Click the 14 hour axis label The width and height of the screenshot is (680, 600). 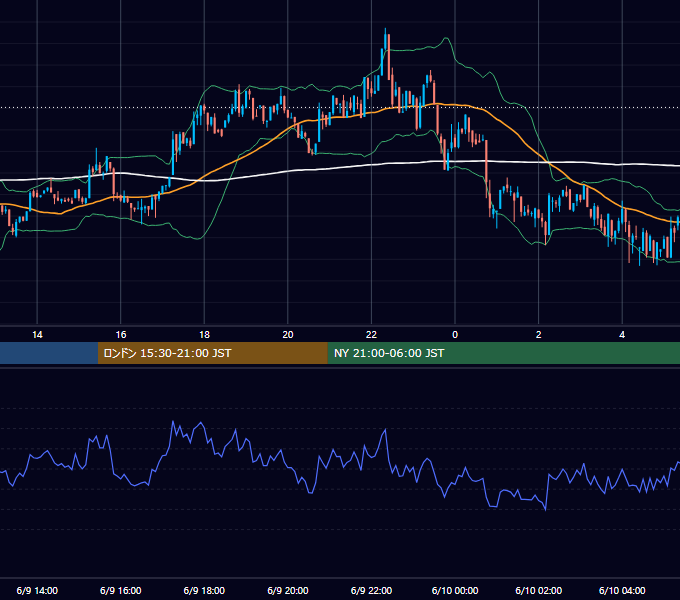(x=37, y=335)
